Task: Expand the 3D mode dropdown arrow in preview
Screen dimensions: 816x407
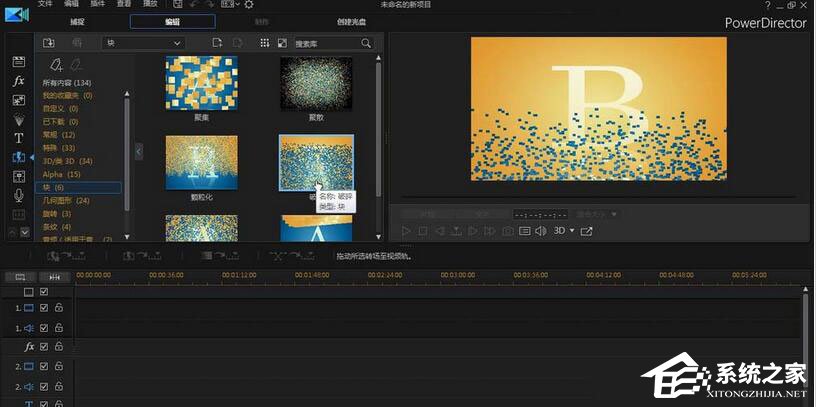Action: [x=572, y=231]
